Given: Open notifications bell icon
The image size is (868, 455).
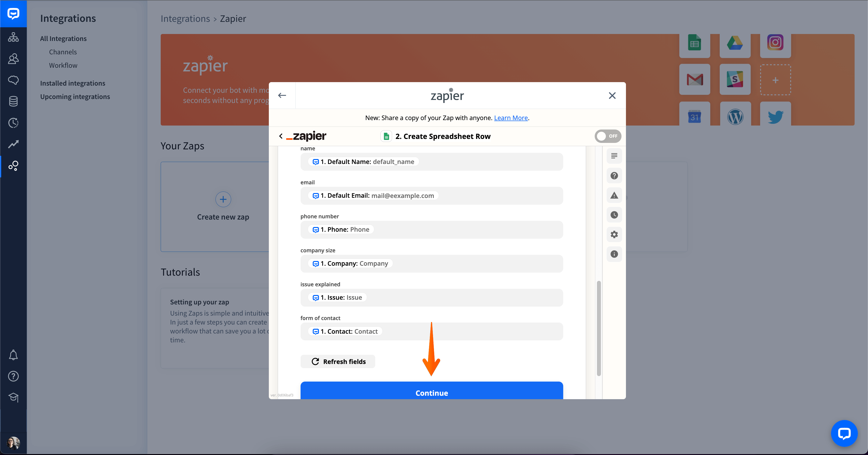Looking at the screenshot, I should coord(13,355).
